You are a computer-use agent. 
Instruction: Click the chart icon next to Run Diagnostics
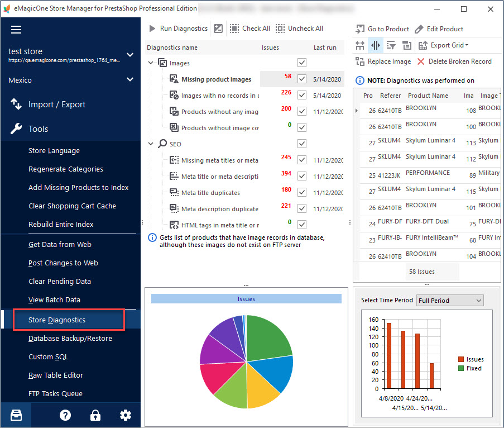pyautogui.click(x=218, y=28)
